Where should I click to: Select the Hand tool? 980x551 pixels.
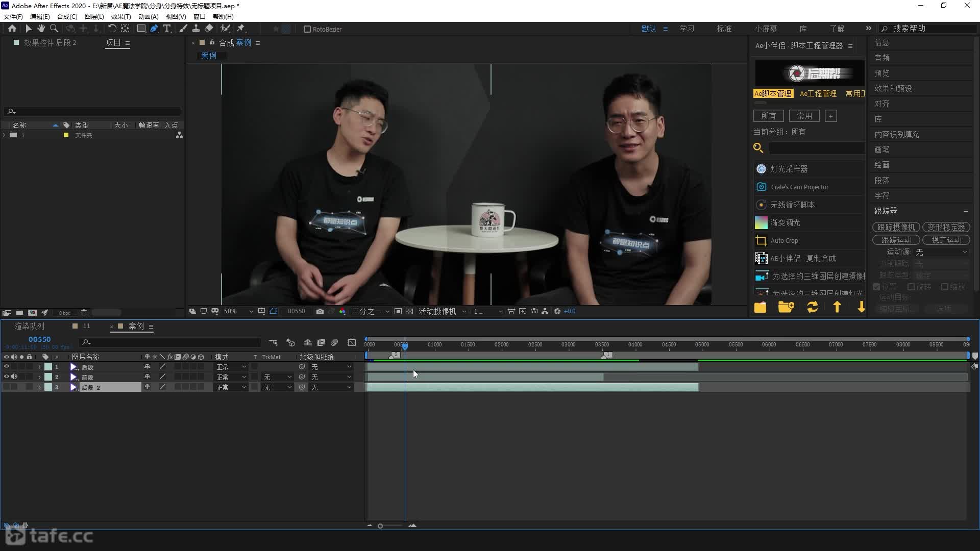(x=41, y=29)
